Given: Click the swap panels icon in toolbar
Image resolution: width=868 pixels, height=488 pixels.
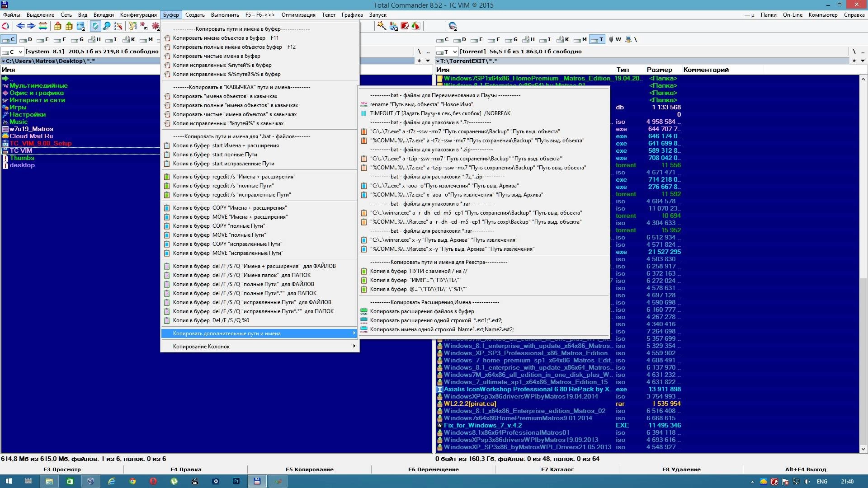Looking at the screenshot, I should [43, 26].
